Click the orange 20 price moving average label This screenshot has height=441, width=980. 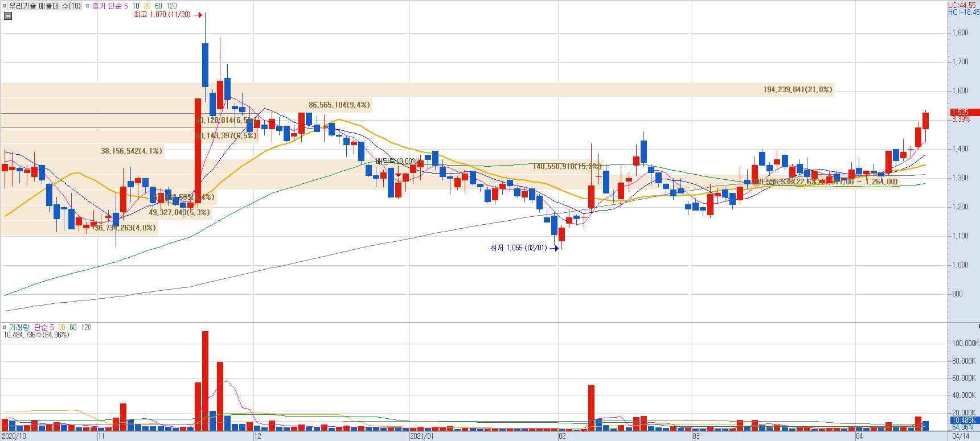point(147,6)
